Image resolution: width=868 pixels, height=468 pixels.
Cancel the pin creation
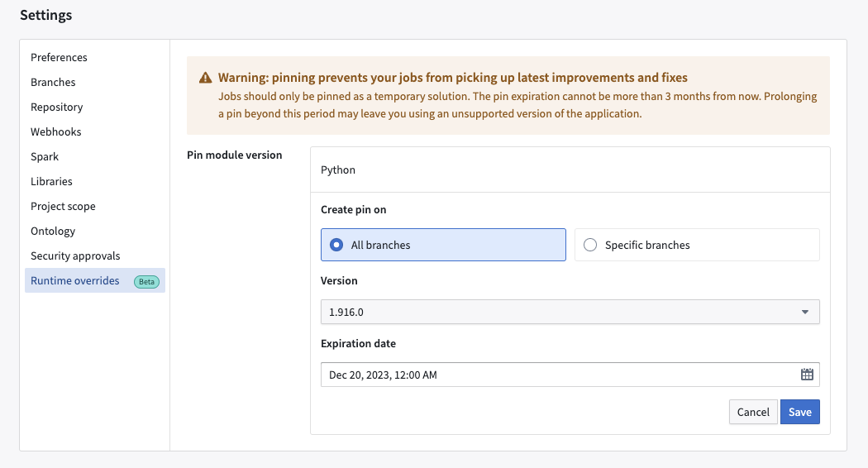(753, 412)
